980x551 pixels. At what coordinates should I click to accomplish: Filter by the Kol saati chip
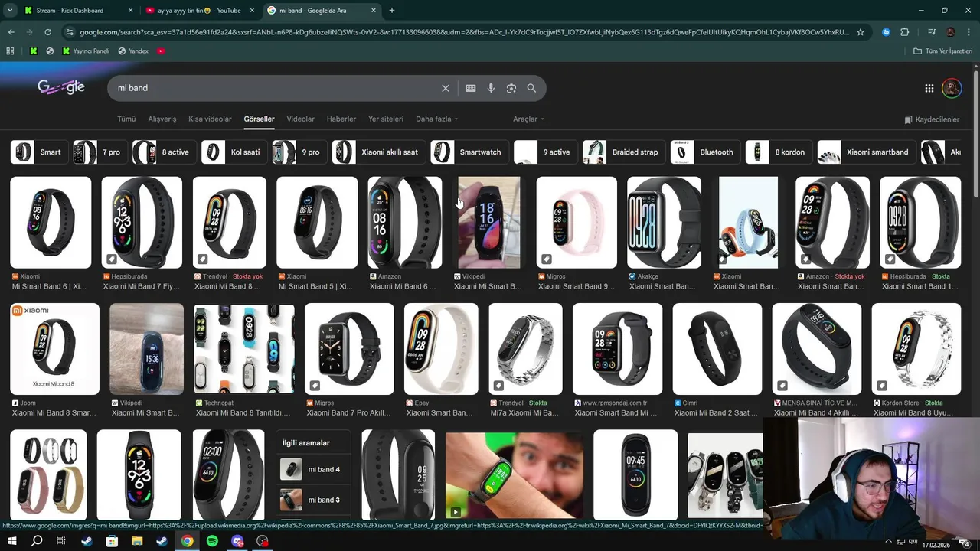coord(234,152)
